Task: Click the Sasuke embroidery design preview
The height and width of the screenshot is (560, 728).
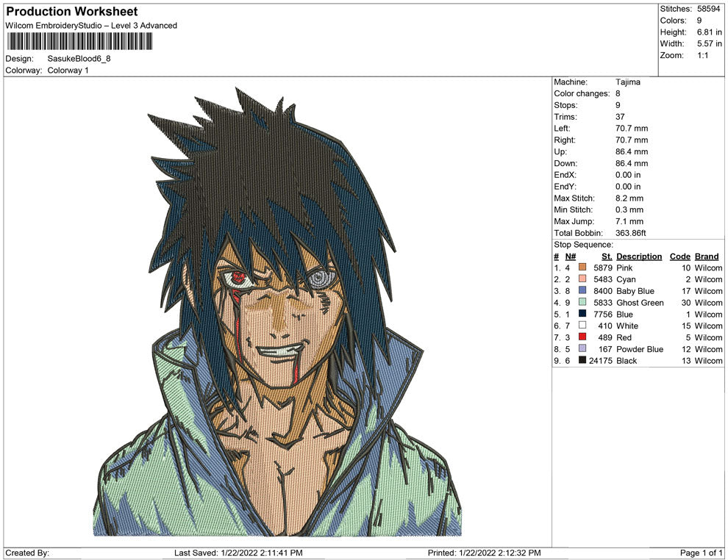Action: pos(278,312)
